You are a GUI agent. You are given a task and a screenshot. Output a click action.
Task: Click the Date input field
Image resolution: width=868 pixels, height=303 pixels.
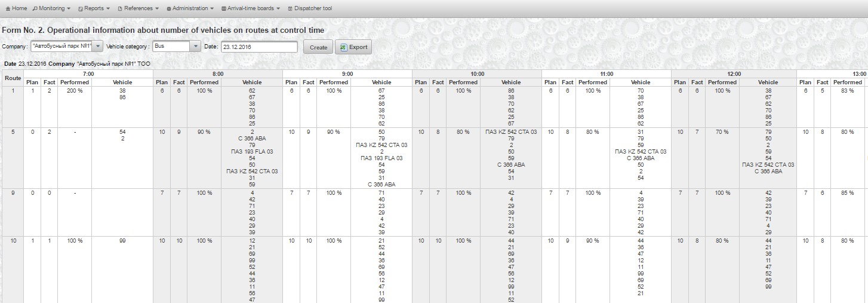[258, 47]
